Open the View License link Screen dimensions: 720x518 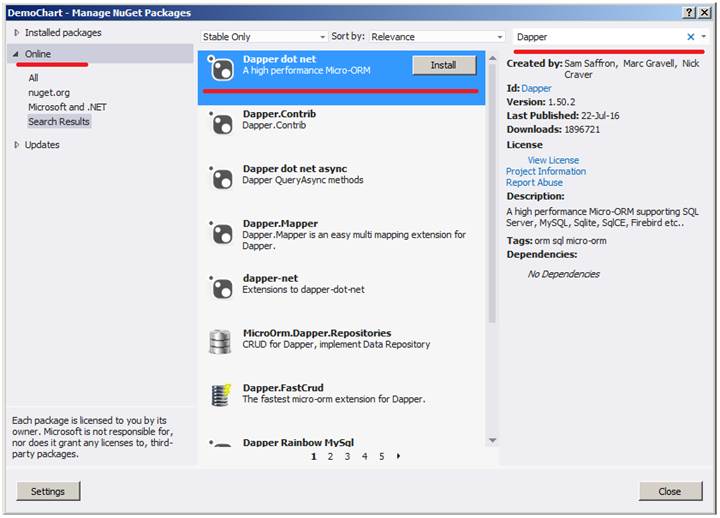[x=553, y=160]
